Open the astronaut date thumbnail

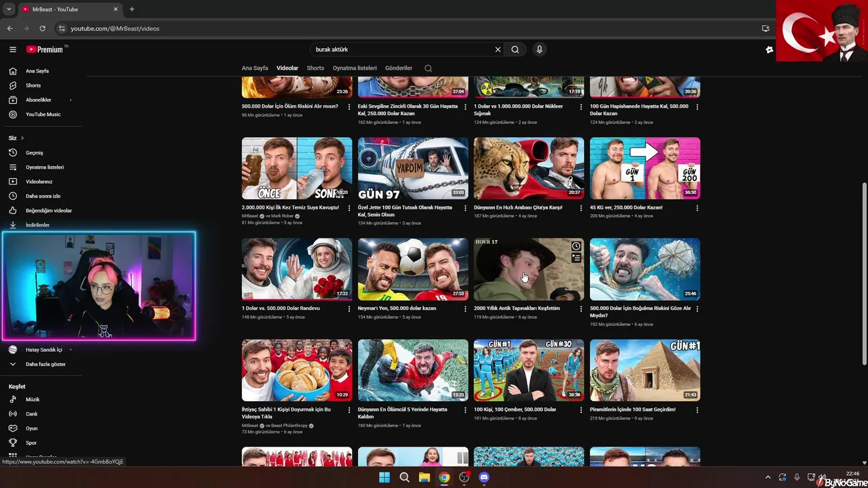[297, 269]
